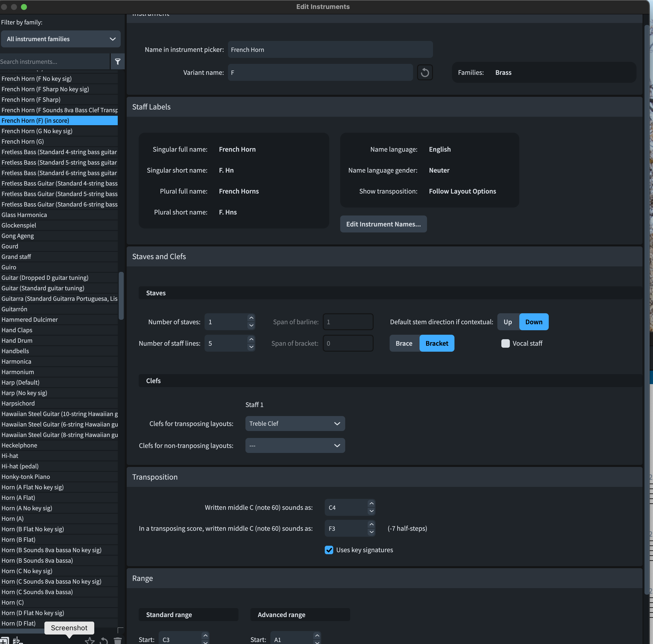Increase Number of staves stepper

251,318
